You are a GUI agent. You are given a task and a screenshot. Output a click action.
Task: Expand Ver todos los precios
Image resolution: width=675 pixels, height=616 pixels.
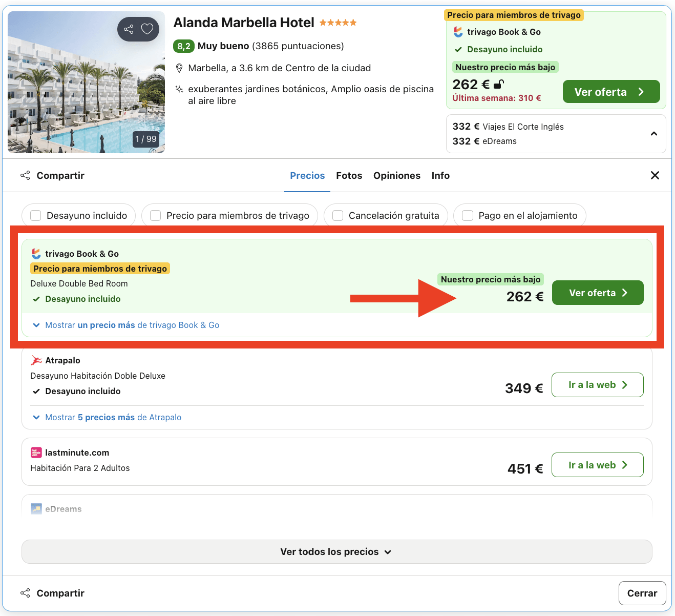pos(336,551)
